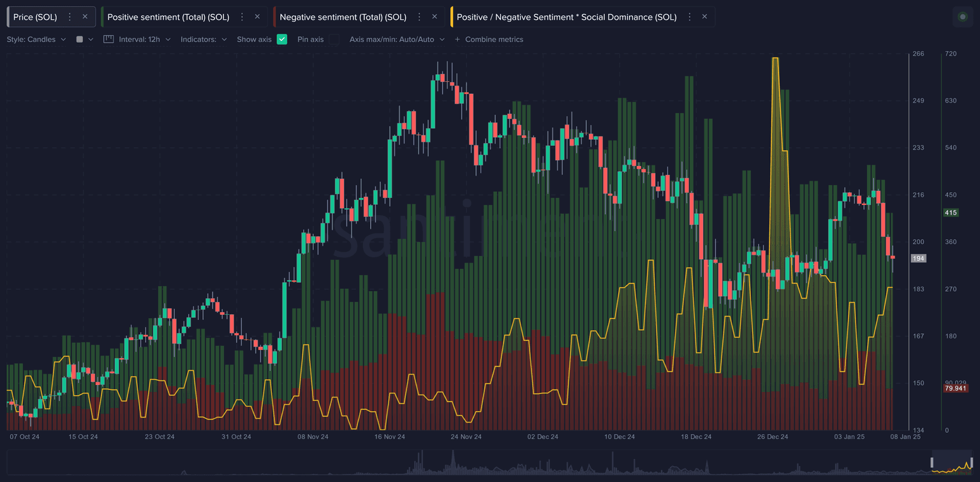
Task: Enable the Pin axis checkbox
Action: [334, 40]
